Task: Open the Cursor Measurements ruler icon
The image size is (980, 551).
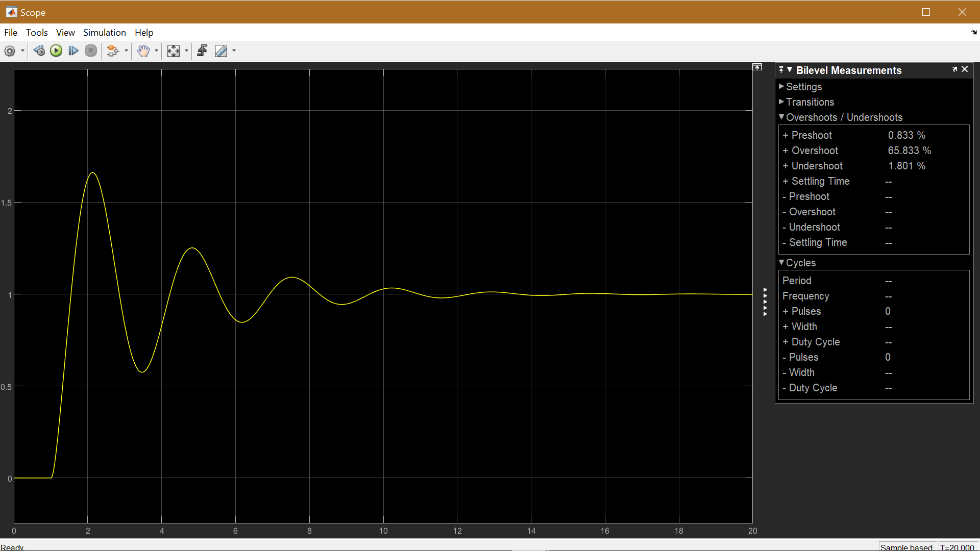Action: click(222, 51)
